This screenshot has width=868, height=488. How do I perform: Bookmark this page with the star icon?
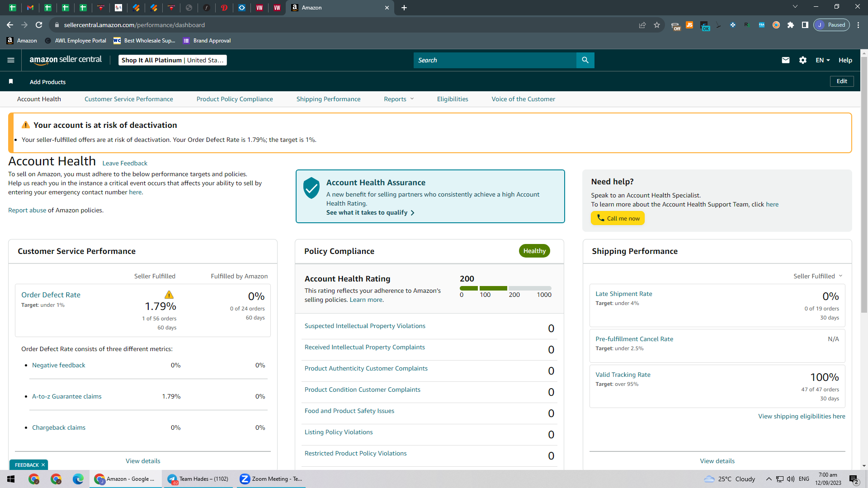pos(657,25)
